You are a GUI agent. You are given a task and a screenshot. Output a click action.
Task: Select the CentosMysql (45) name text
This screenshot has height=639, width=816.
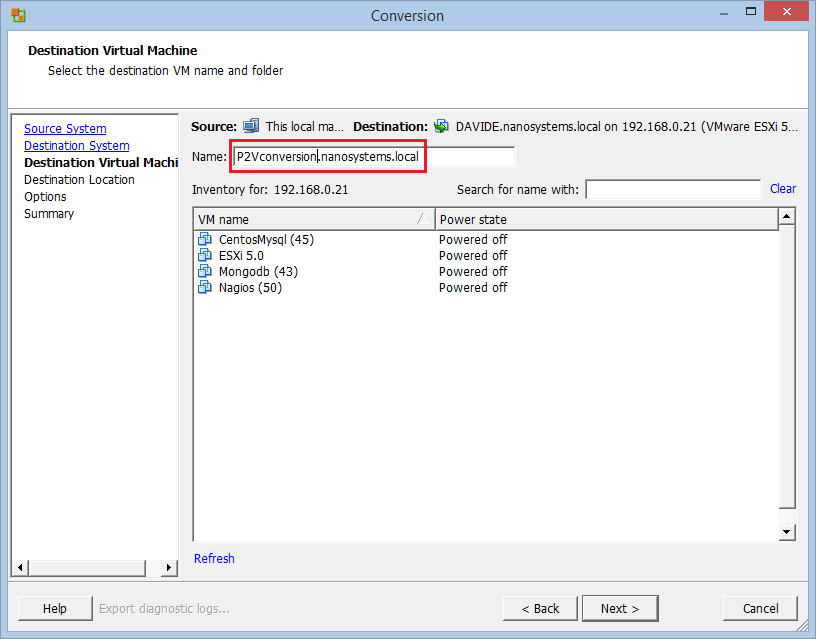(266, 239)
